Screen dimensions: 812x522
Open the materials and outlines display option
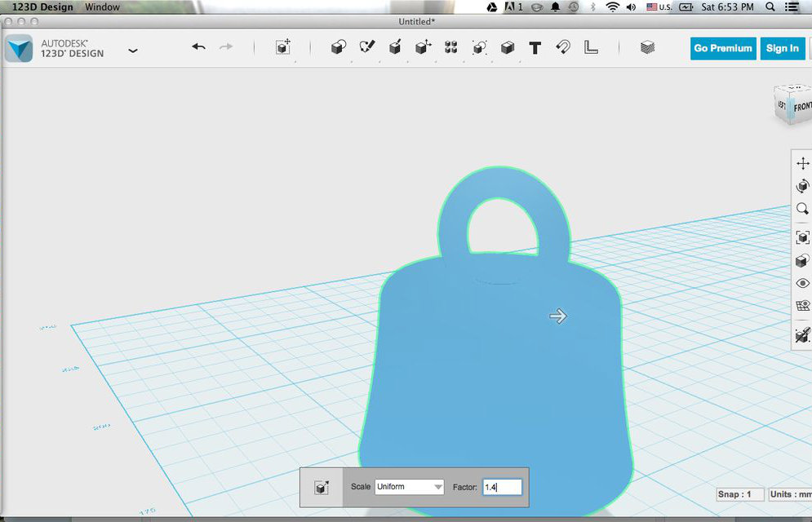click(803, 260)
